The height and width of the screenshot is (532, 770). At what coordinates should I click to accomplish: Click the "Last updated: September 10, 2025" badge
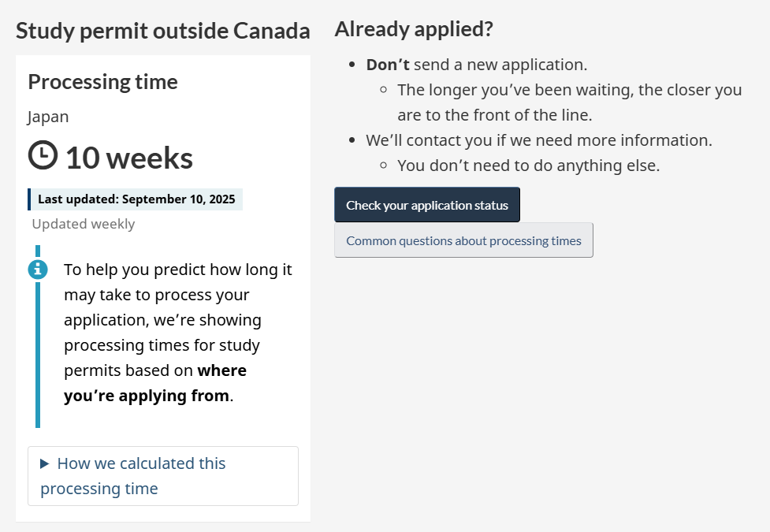click(x=136, y=199)
